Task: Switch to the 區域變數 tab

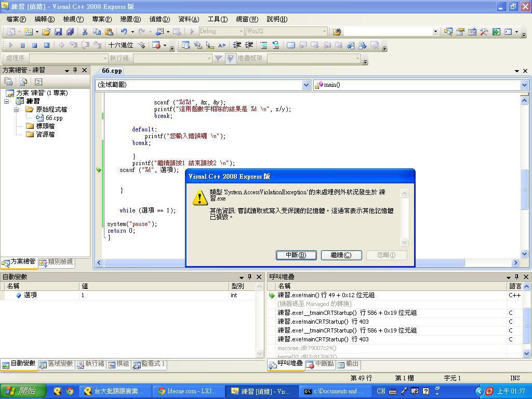Action: (x=56, y=364)
